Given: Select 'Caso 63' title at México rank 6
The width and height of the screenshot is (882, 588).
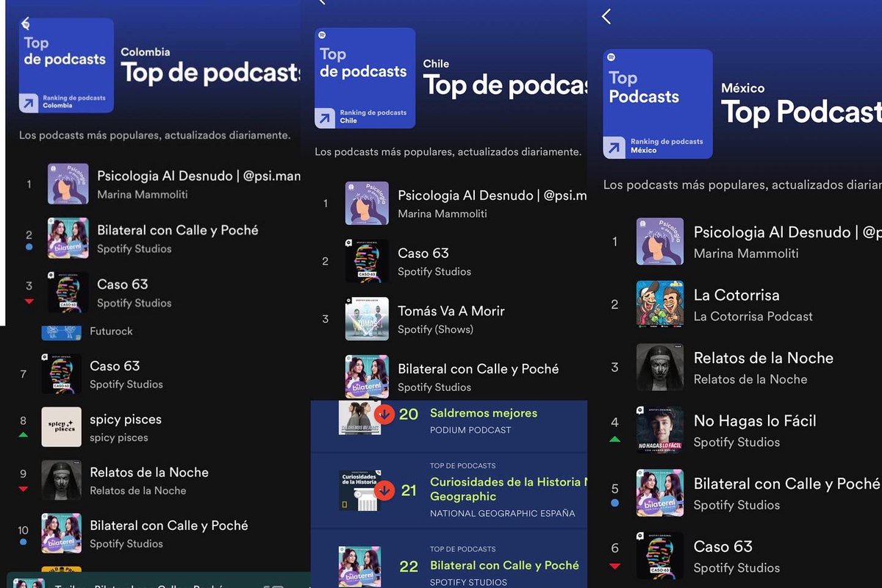Looking at the screenshot, I should 723,547.
